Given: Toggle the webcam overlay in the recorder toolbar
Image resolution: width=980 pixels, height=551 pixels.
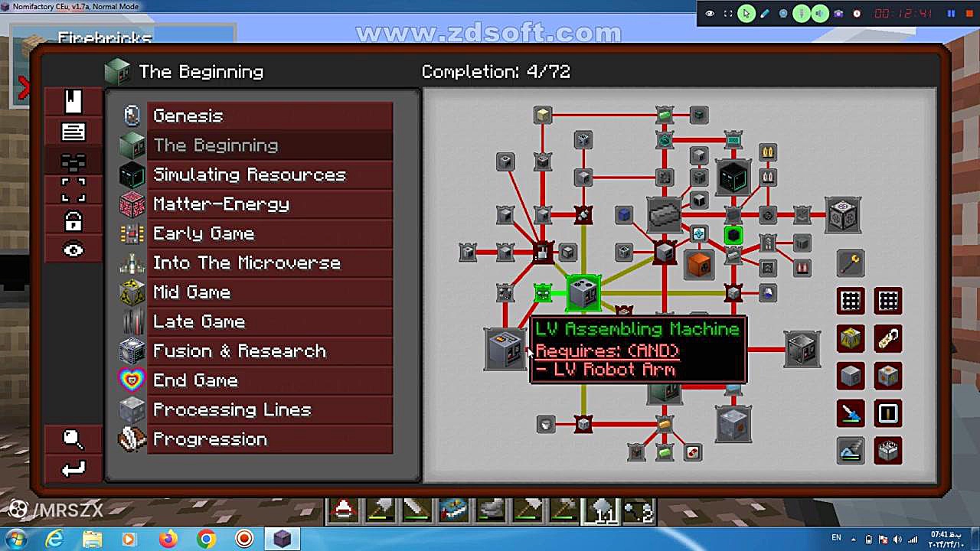Looking at the screenshot, I should tap(782, 14).
